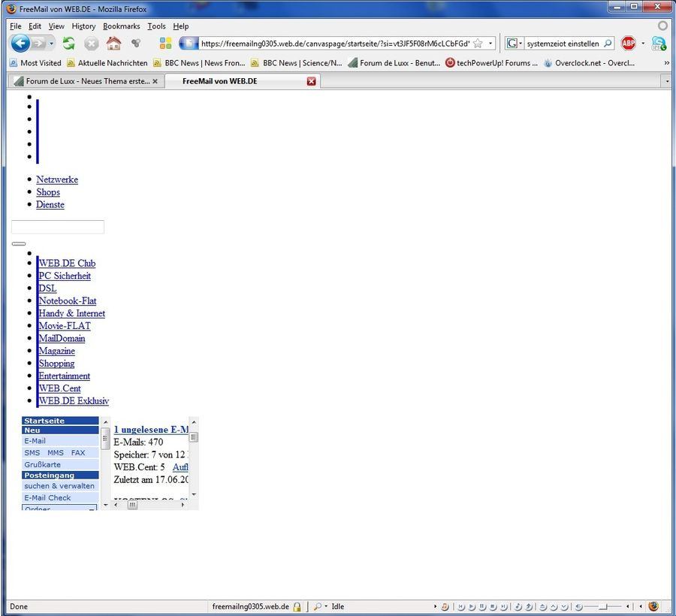Mute audio with status bar speaker icon
This screenshot has height=616, width=676.
578,606
